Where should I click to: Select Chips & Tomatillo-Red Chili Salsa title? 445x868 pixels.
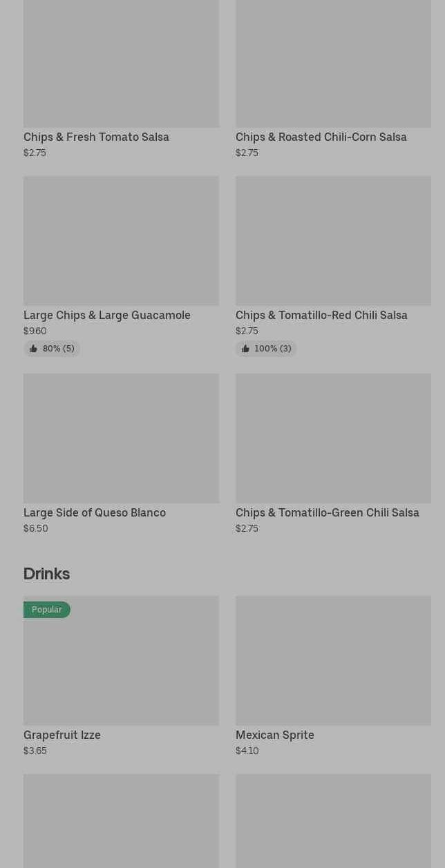coord(321,315)
